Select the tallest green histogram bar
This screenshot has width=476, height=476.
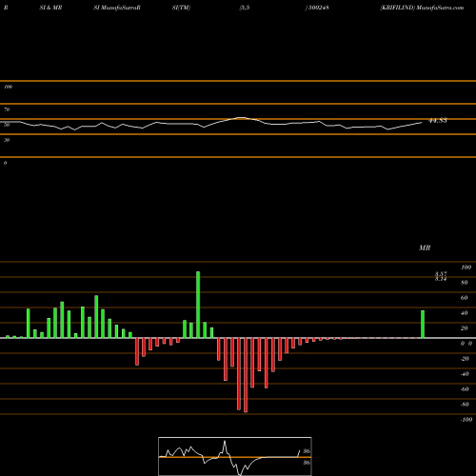(198, 305)
